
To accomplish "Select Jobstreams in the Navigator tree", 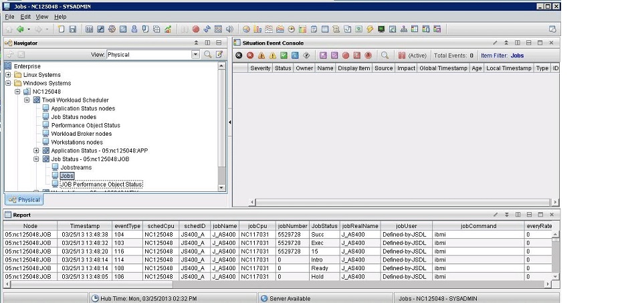I will click(x=76, y=167).
